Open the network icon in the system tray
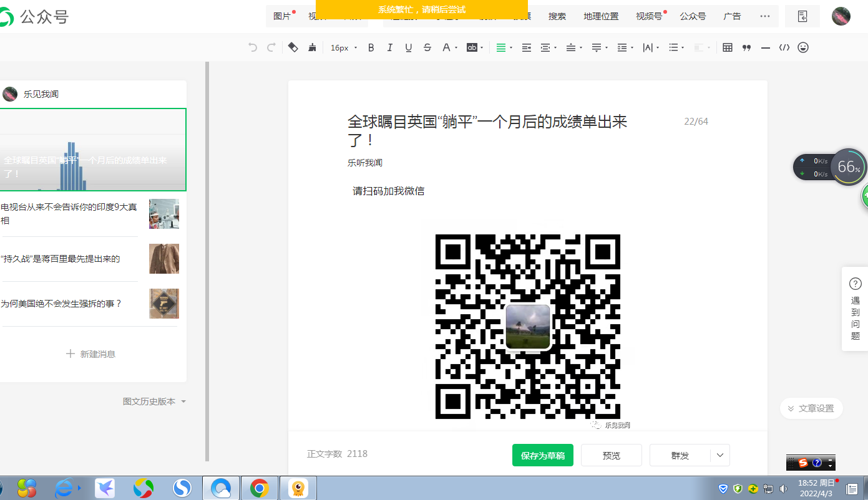 click(x=768, y=489)
